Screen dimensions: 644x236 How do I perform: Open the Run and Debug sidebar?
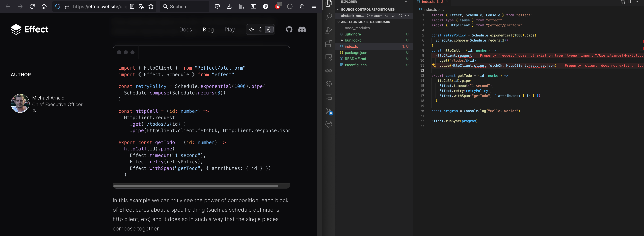(x=329, y=30)
